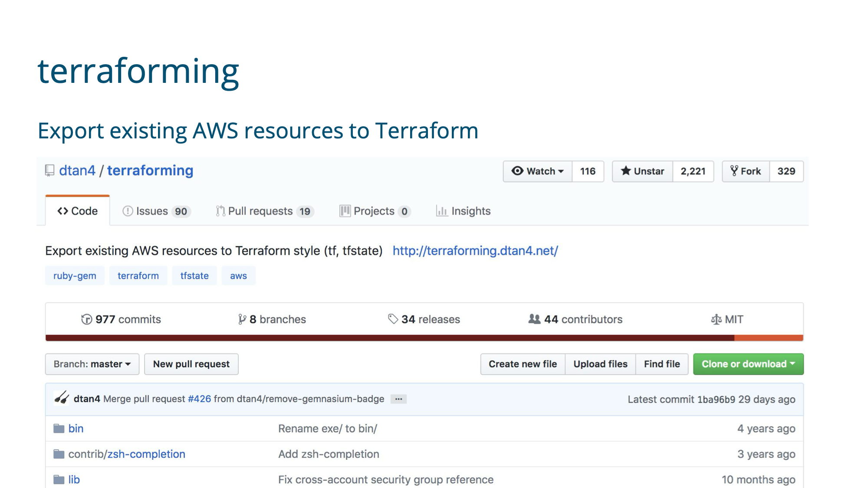Click the folder icon for bin
868x488 pixels.
tap(59, 429)
